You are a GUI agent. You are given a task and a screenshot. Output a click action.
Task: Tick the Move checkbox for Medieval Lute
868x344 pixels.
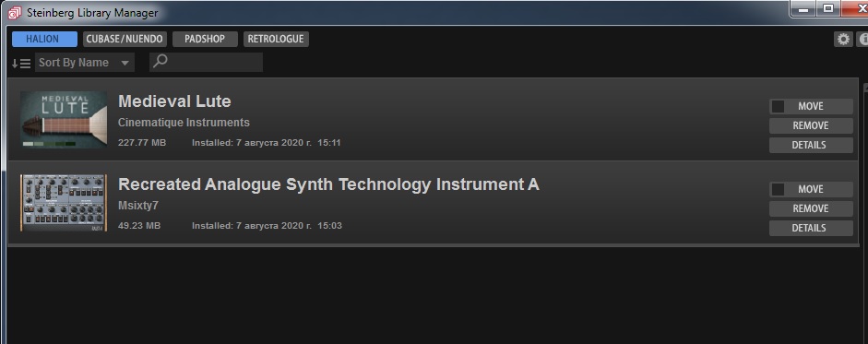pyautogui.click(x=778, y=106)
